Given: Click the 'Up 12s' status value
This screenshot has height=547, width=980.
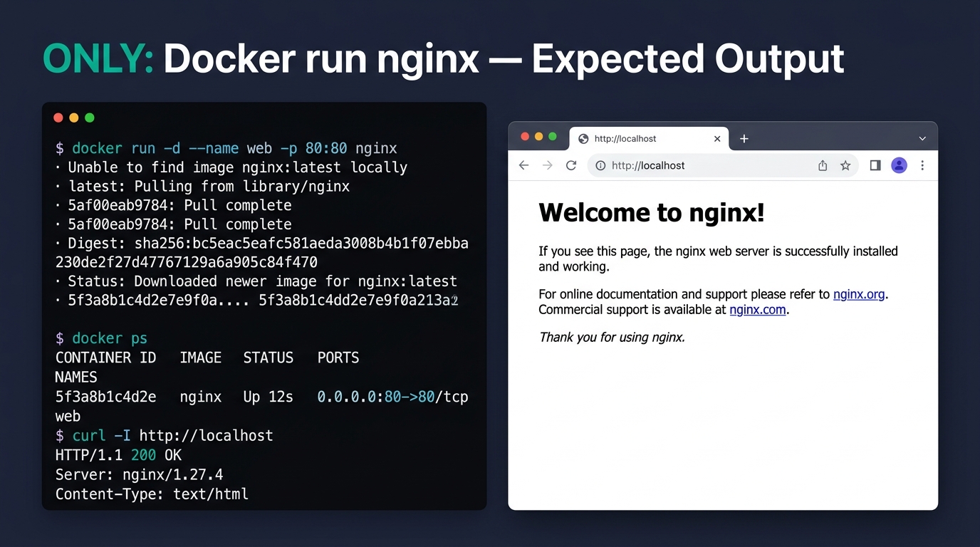Looking at the screenshot, I should [x=268, y=397].
